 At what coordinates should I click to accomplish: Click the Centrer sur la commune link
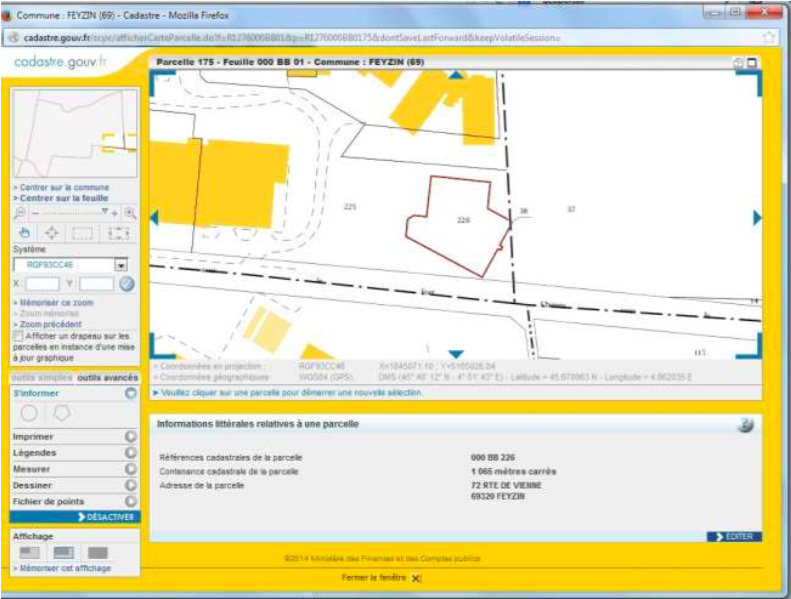[x=64, y=187]
